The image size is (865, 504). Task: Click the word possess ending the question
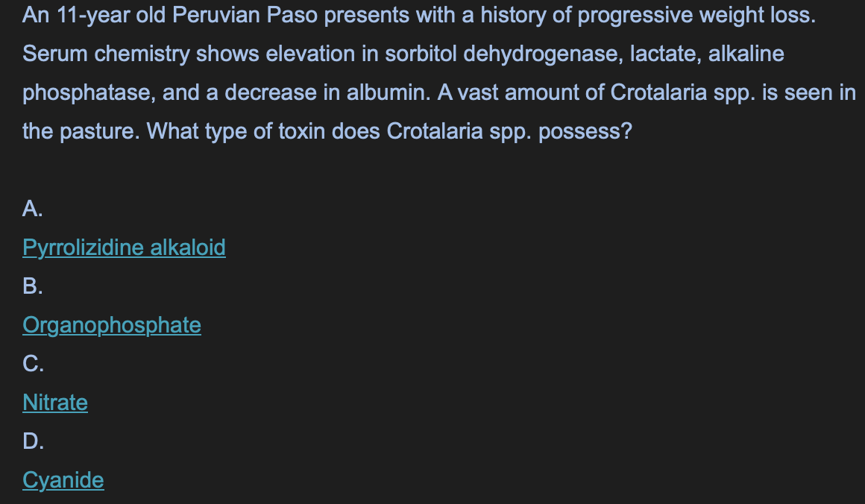tap(585, 132)
